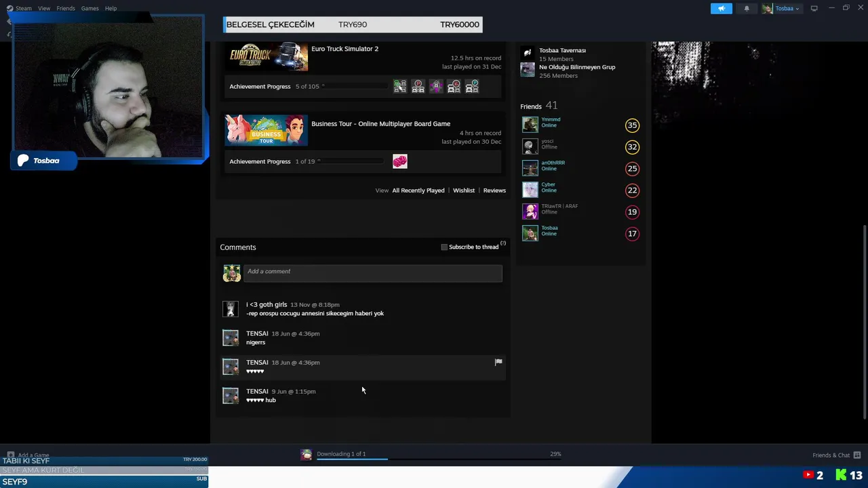Image resolution: width=868 pixels, height=488 pixels.
Task: Click the Business Tour pink achievement icon
Action: 400,161
